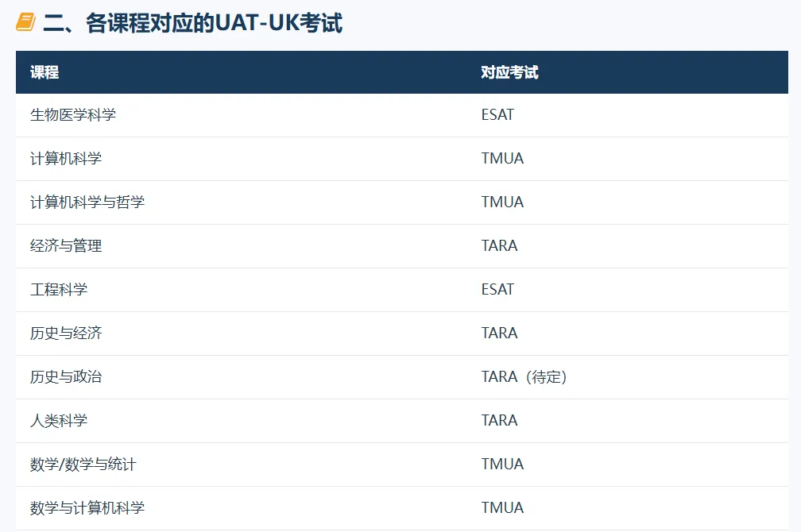Viewport: 801px width, 532px height.
Task: Select the section heading 各课程对应的UAT-UK考试
Action: pos(192,23)
